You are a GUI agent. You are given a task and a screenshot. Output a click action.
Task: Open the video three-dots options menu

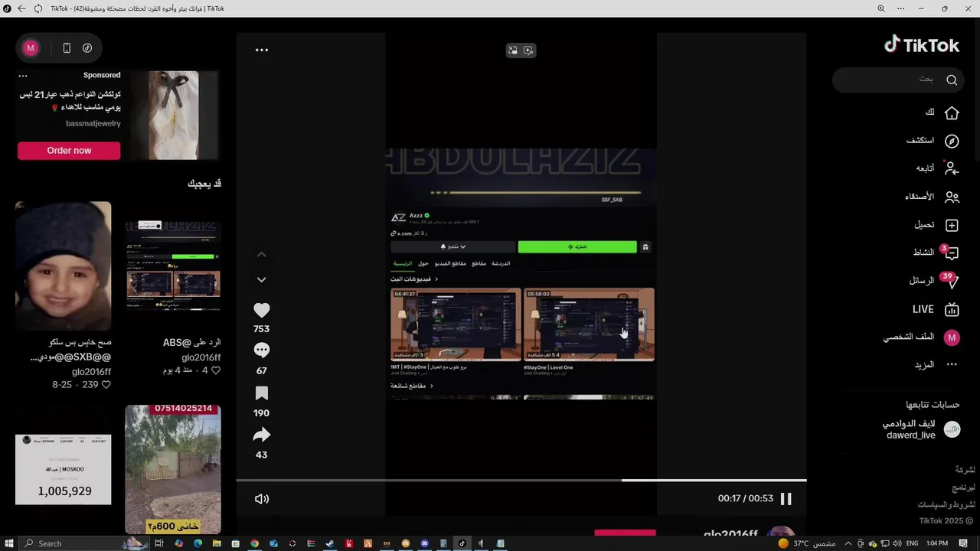coord(262,50)
